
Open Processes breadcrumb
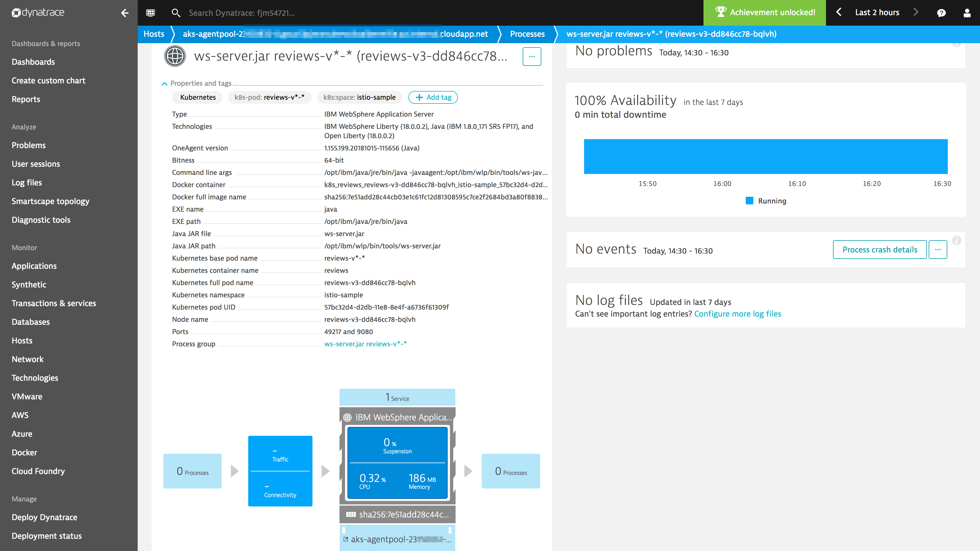(x=527, y=34)
